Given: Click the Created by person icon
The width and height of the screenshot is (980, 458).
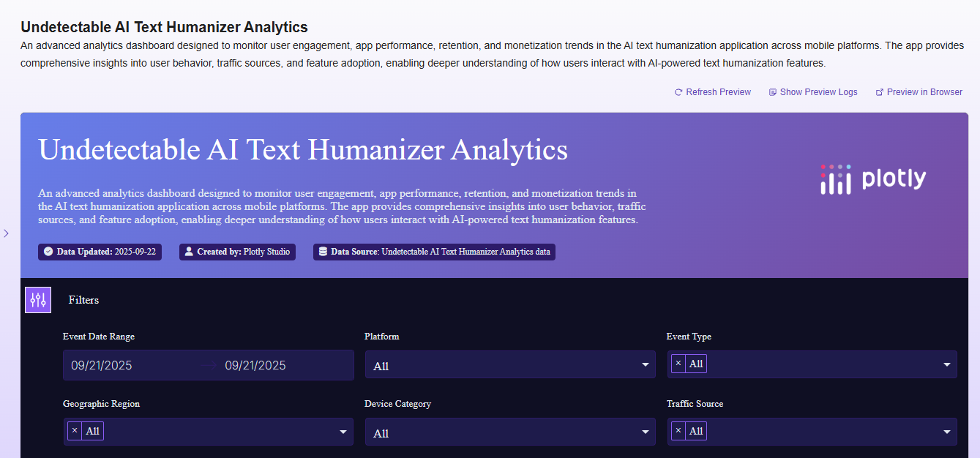Looking at the screenshot, I should 189,252.
